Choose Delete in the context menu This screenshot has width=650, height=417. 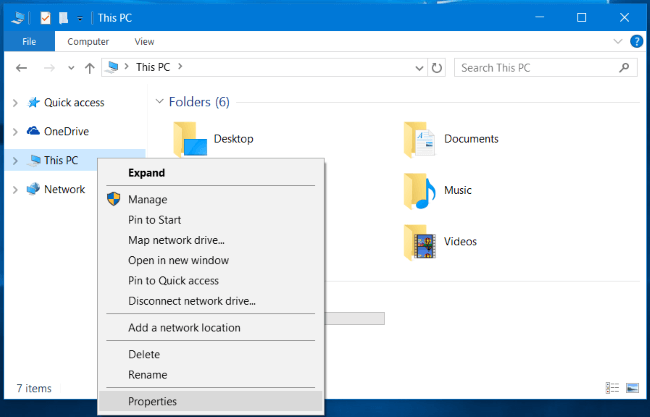211,354
